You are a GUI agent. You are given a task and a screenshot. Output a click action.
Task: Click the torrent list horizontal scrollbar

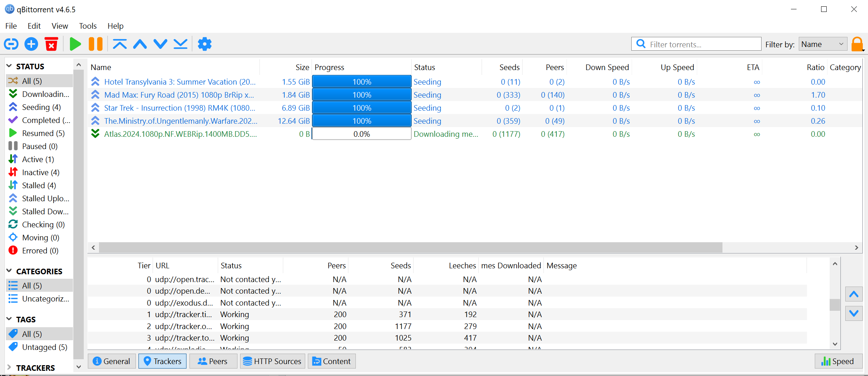[411, 247]
